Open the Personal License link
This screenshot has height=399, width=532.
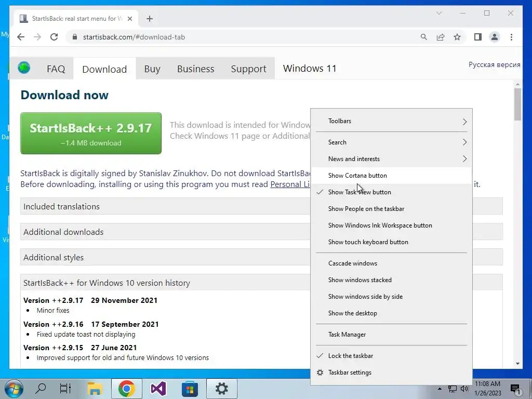290,184
